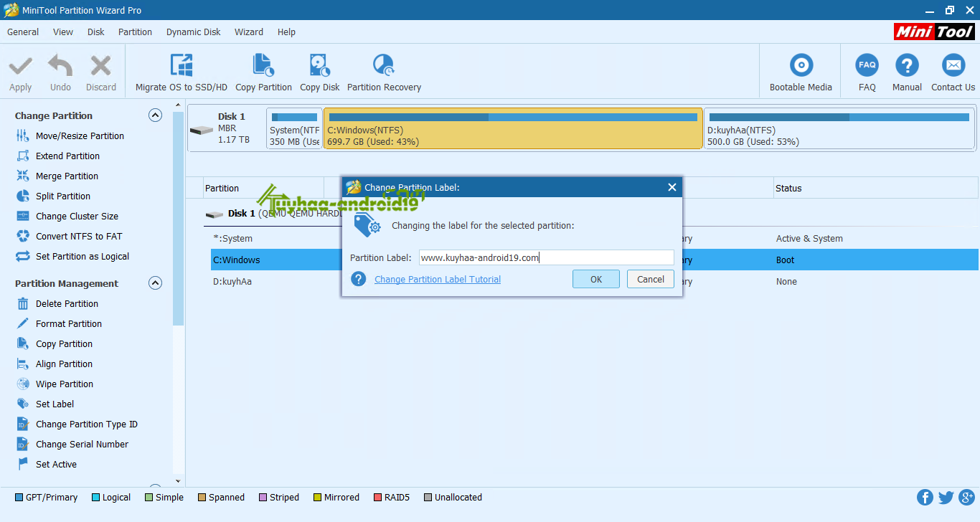
Task: Open the Facebook social icon
Action: click(x=925, y=498)
